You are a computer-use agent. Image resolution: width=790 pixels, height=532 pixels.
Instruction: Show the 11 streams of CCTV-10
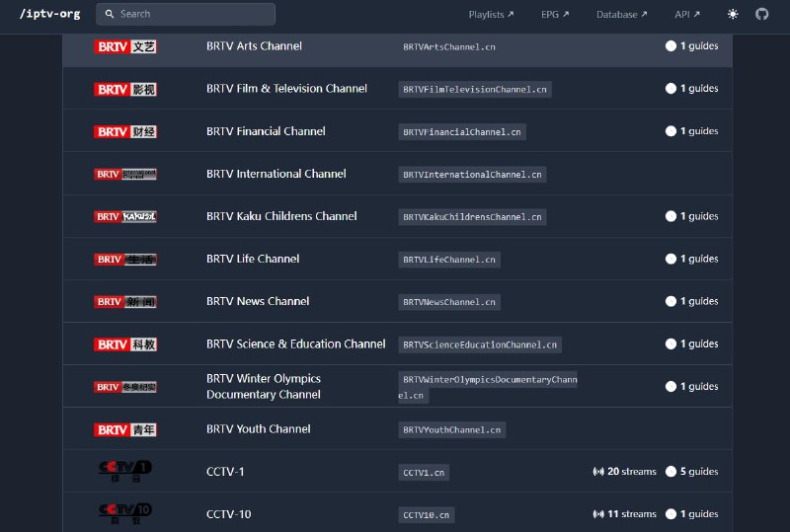pyautogui.click(x=625, y=514)
